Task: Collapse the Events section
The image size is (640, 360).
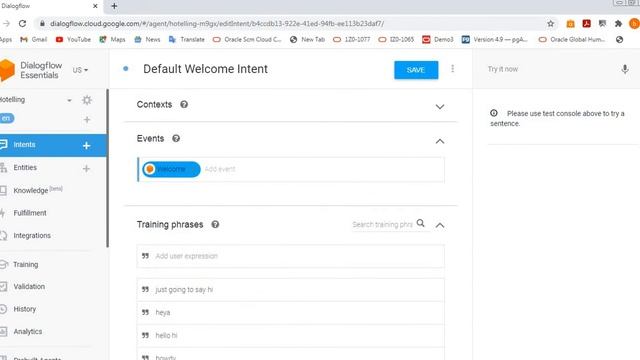Action: coord(440,141)
